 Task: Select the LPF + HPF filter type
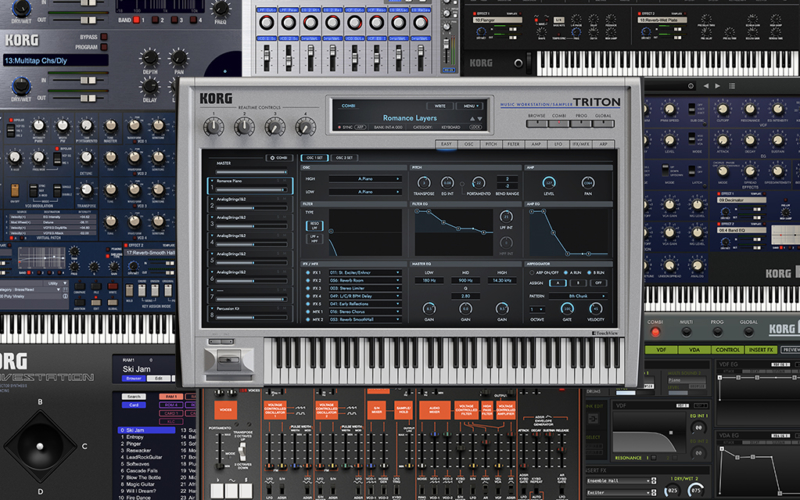(x=314, y=239)
